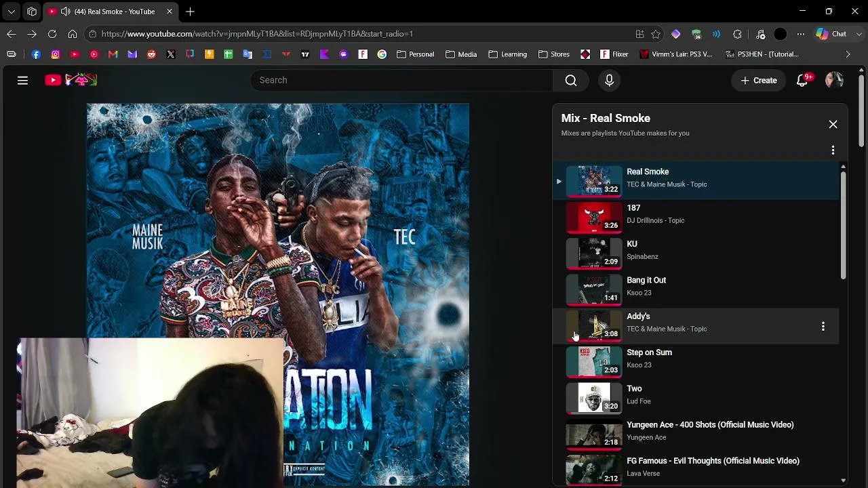The image size is (868, 488).
Task: Open a new browser tab
Action: [x=191, y=12]
